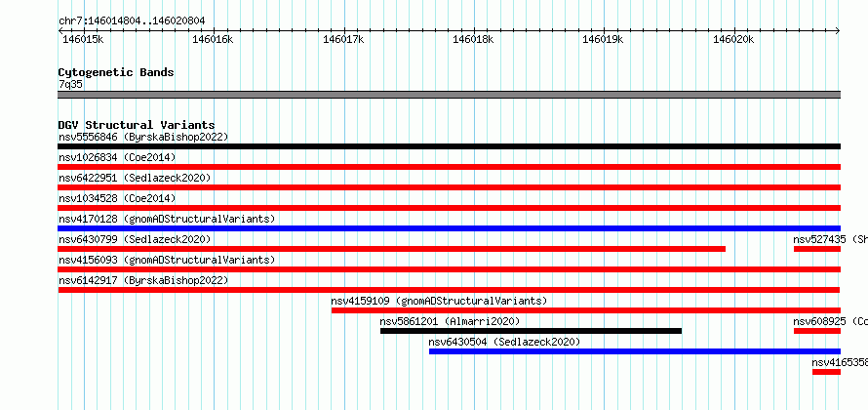Click the 146016k ruler tick label
Viewport: 868px width, 410px height.
tap(214, 39)
